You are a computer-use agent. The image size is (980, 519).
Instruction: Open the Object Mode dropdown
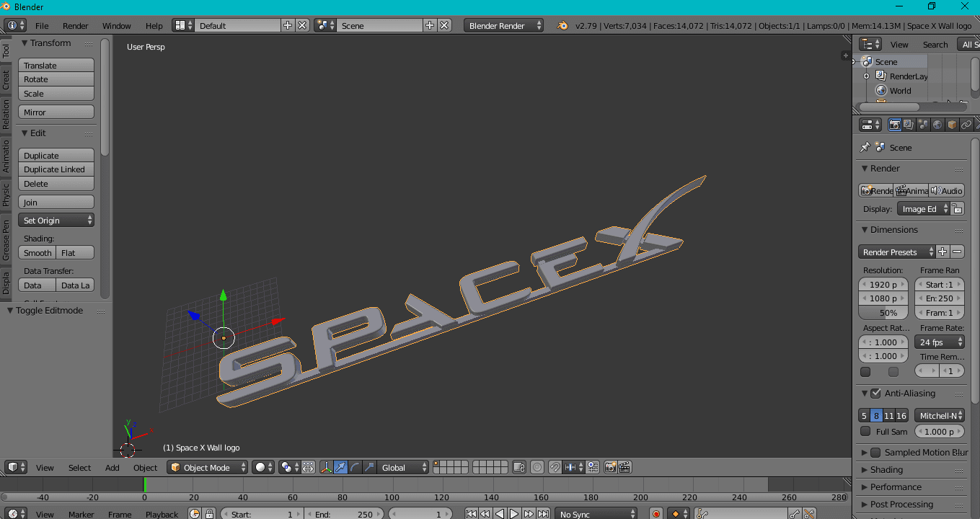(208, 467)
